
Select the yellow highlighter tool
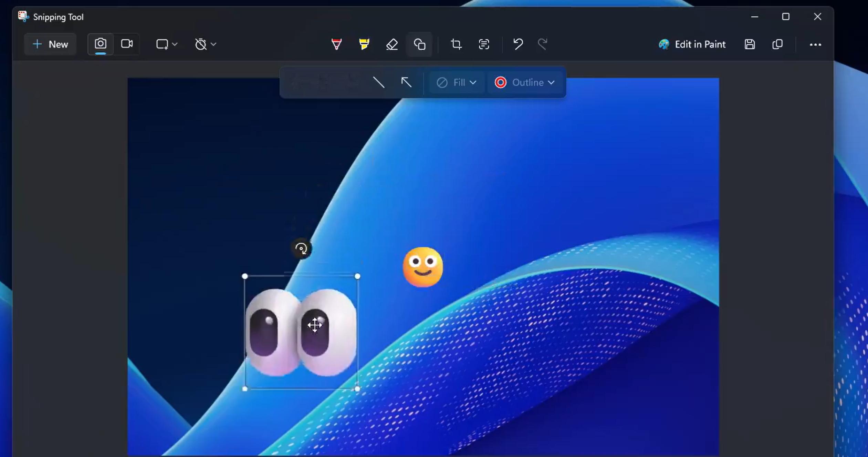tap(364, 44)
